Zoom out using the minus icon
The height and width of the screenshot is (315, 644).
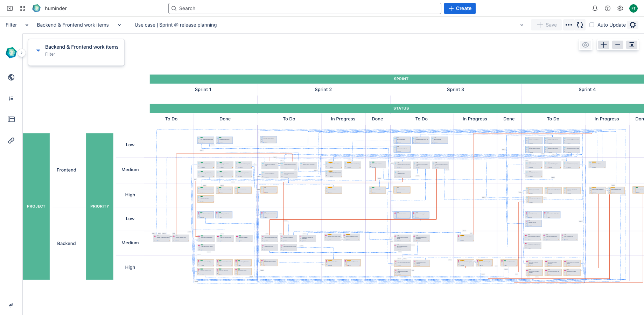coord(617,45)
